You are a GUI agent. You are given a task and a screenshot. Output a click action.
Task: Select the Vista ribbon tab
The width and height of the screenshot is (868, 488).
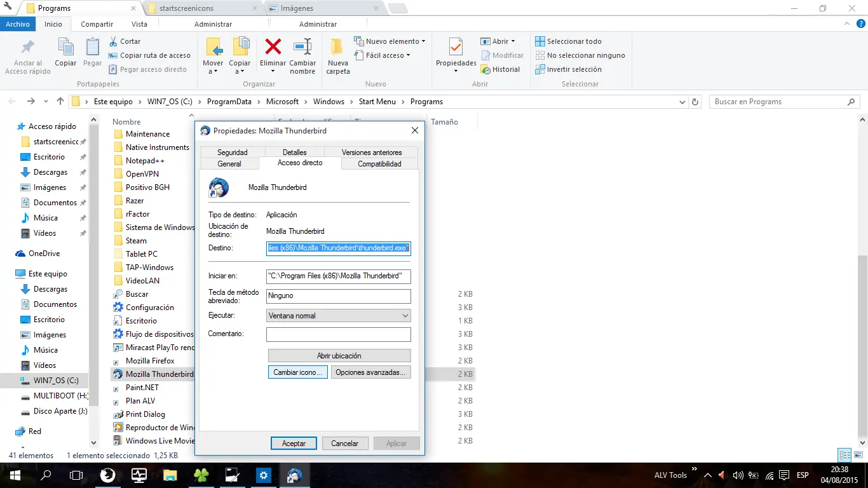[x=139, y=24]
